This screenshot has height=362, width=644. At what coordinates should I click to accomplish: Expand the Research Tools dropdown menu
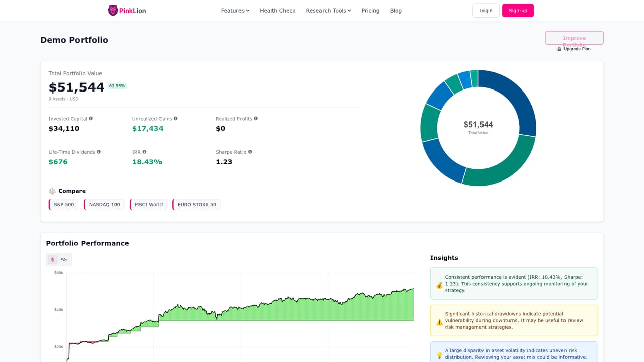[x=329, y=11]
